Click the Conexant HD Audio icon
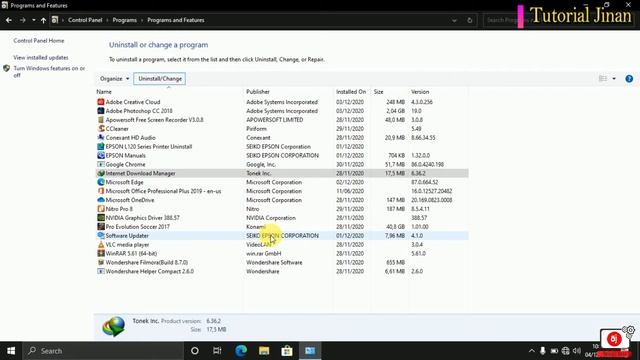The width and height of the screenshot is (640, 360). click(x=101, y=138)
